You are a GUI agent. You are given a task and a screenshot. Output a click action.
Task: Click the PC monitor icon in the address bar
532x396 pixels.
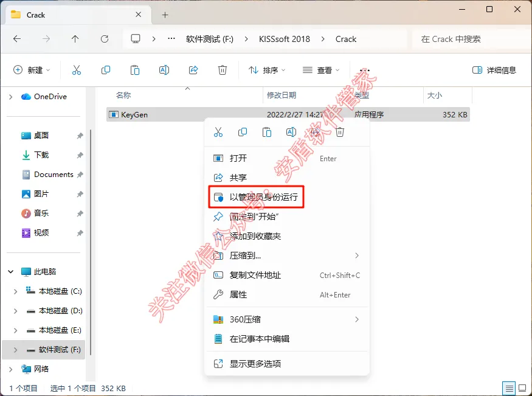pos(136,39)
